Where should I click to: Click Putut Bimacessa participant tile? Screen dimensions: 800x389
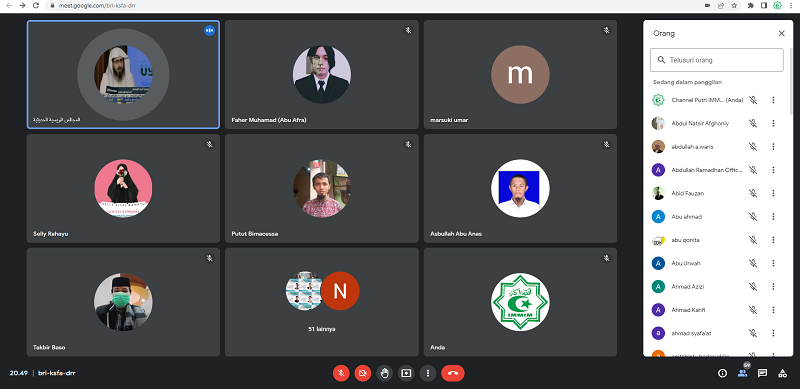coord(321,188)
